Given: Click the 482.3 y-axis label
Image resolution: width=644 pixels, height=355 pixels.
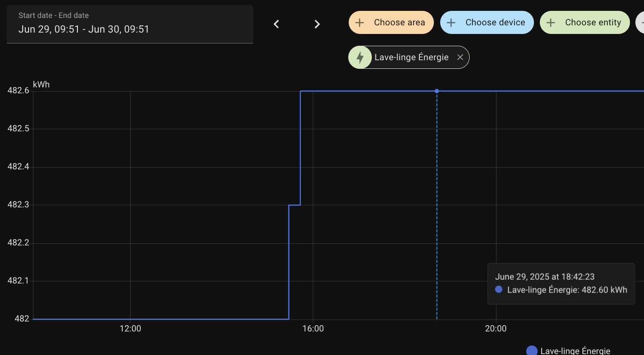Looking at the screenshot, I should tap(18, 205).
